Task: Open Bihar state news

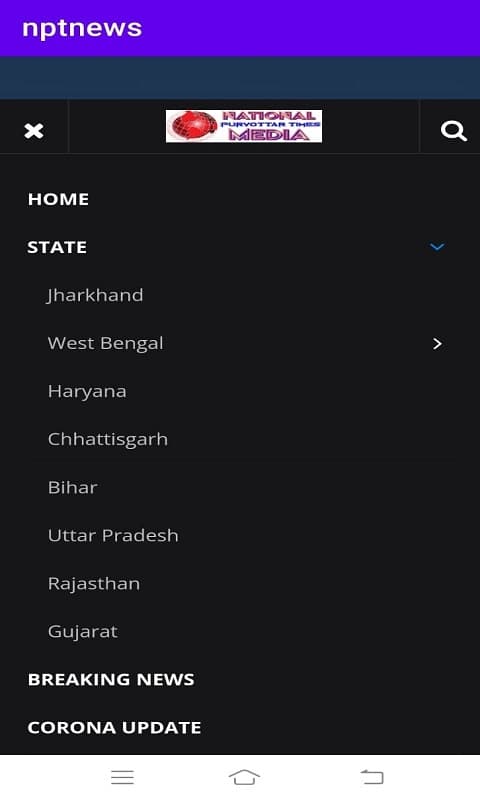Action: (x=72, y=488)
